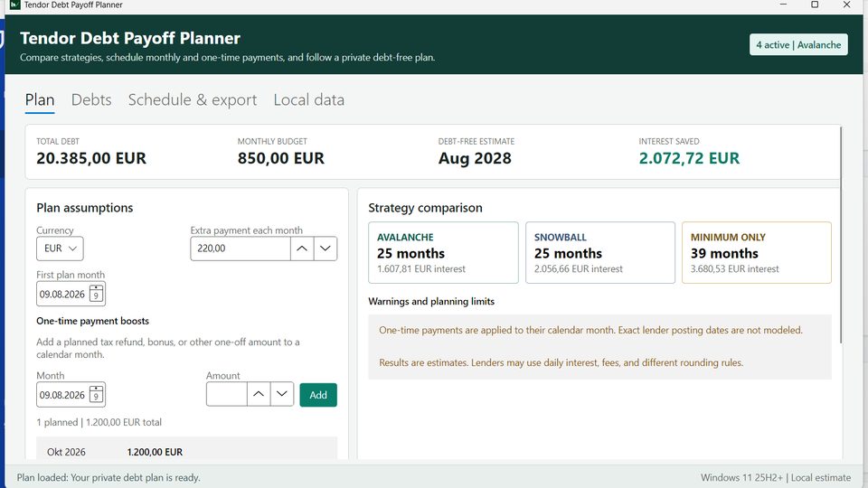Screen dimensions: 868x488
Task: Minimize the Tendor Debt Payoff Planner window
Action: click(x=783, y=5)
